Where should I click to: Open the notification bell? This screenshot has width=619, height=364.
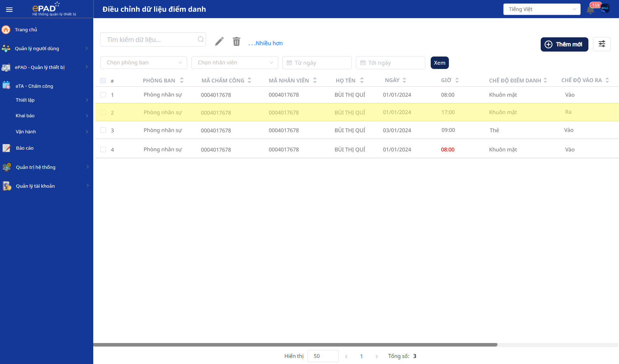coord(591,10)
